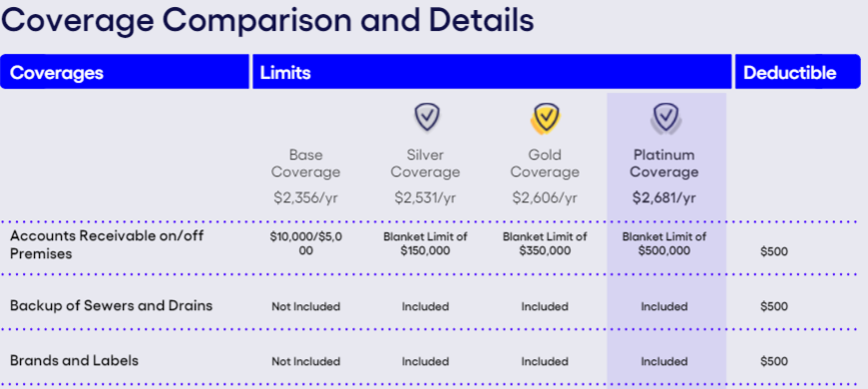The height and width of the screenshot is (389, 868).
Task: Click the Gold Coverage shield icon
Action: pos(546,119)
